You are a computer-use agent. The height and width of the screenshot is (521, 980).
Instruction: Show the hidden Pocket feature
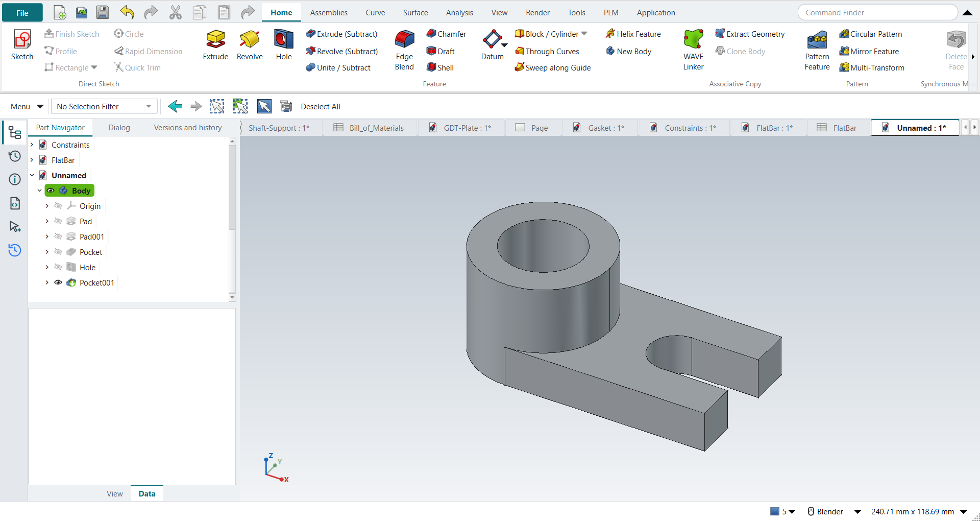coord(58,252)
